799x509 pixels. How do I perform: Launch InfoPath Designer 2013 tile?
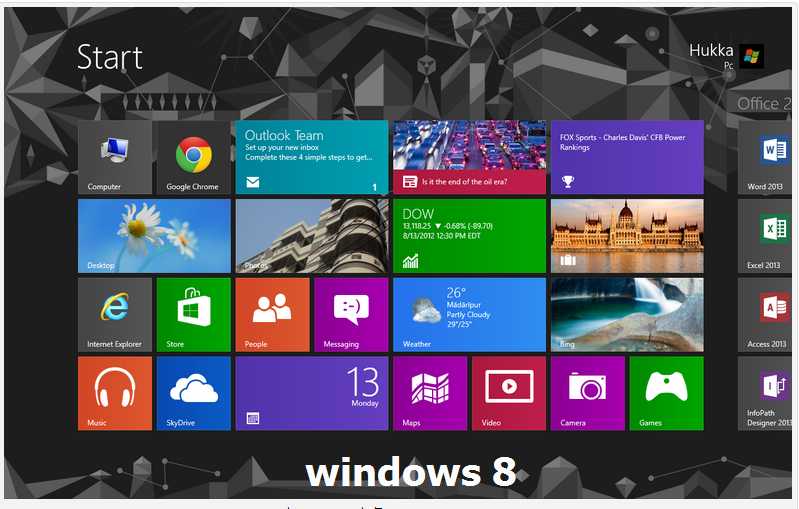click(x=765, y=393)
